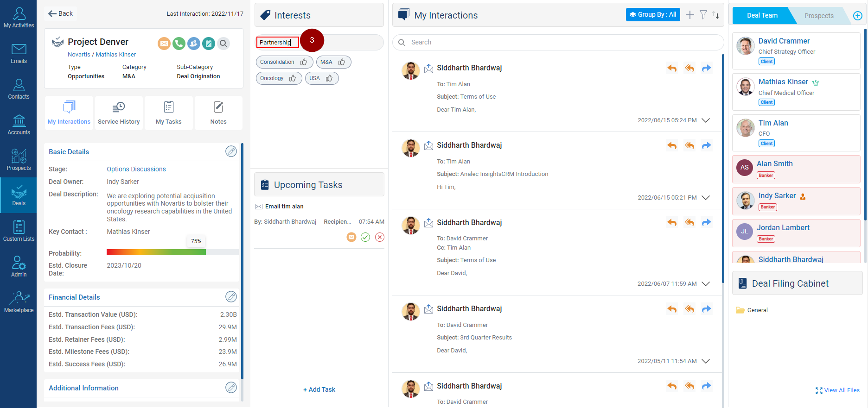Open the General folder in Deal Filing Cabinet

[752, 310]
